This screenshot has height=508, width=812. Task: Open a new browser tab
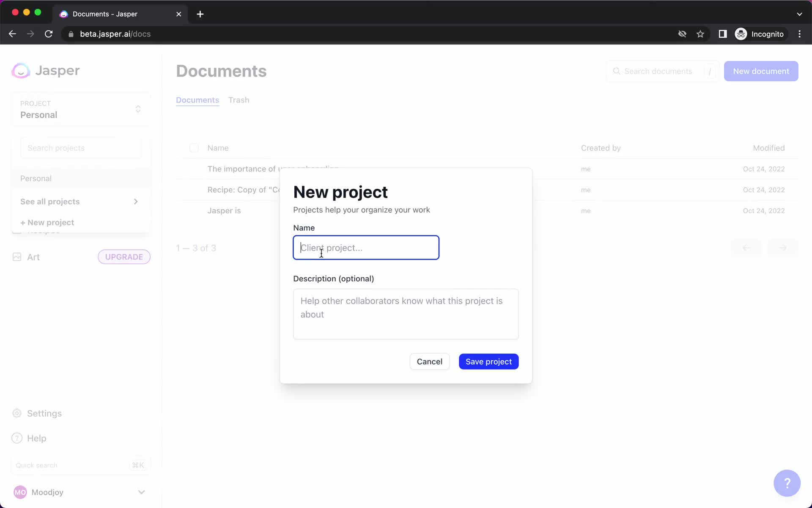point(200,14)
